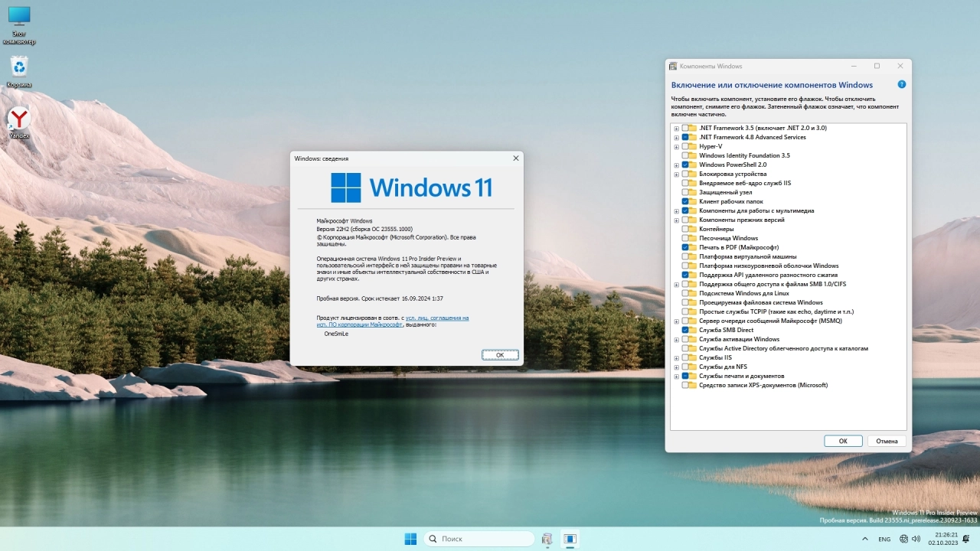Expand Сервер очереди сообщений (MSMQ)

click(x=676, y=321)
